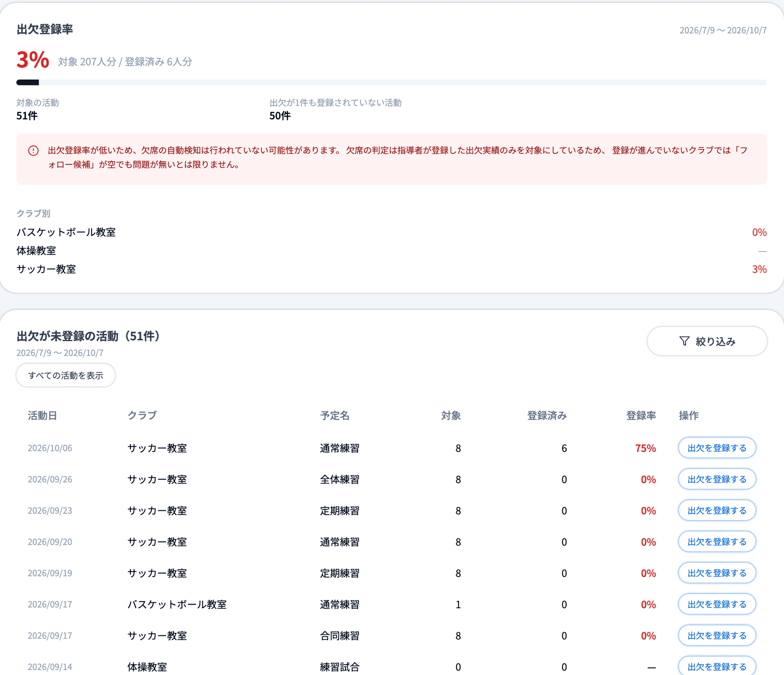784x675 pixels.
Task: Select 体操教室 in club breakdown
Action: click(x=392, y=251)
